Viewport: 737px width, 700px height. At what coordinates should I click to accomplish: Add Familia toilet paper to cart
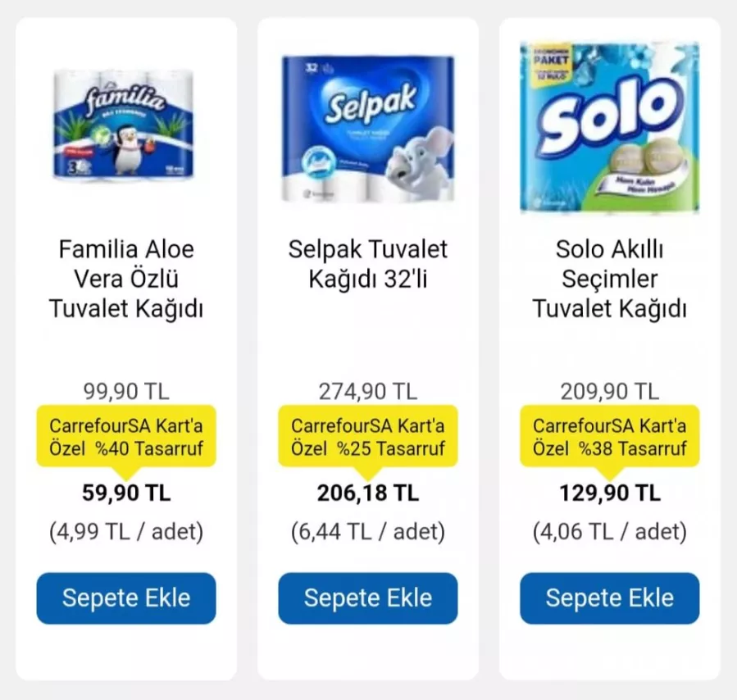[x=126, y=598]
